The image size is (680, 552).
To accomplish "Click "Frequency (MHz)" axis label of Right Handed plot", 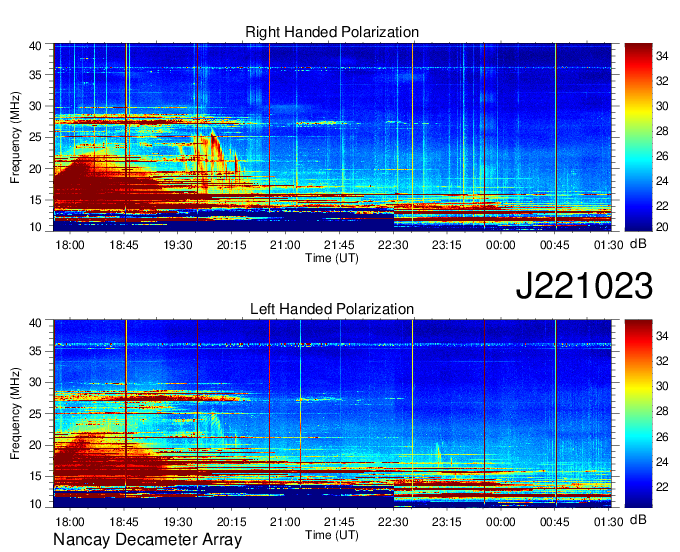I will [x=15, y=137].
